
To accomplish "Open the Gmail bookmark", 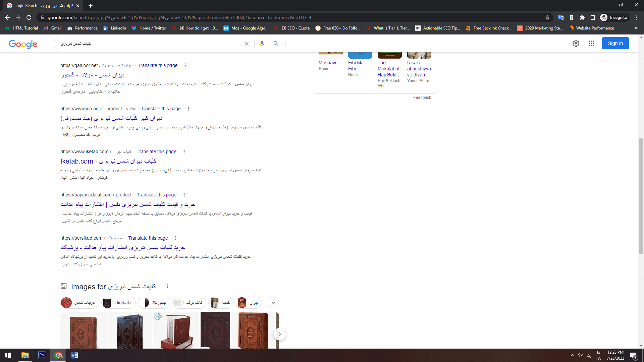I will tap(53, 28).
